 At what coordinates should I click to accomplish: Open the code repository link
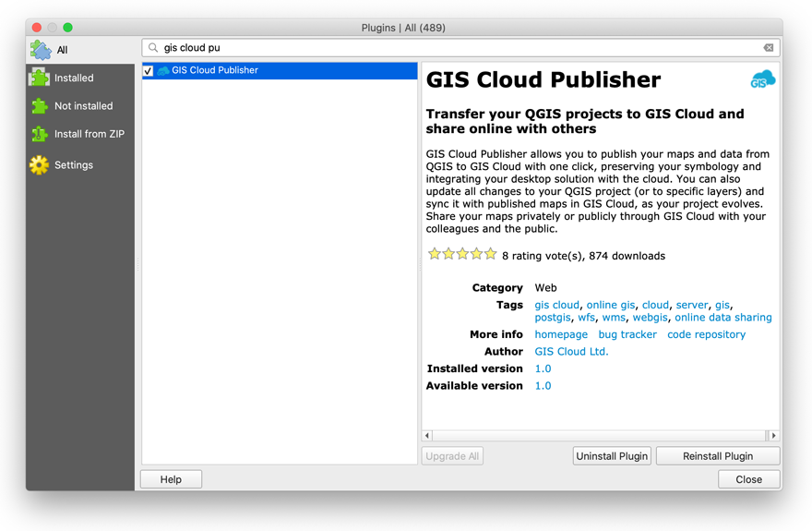click(707, 334)
